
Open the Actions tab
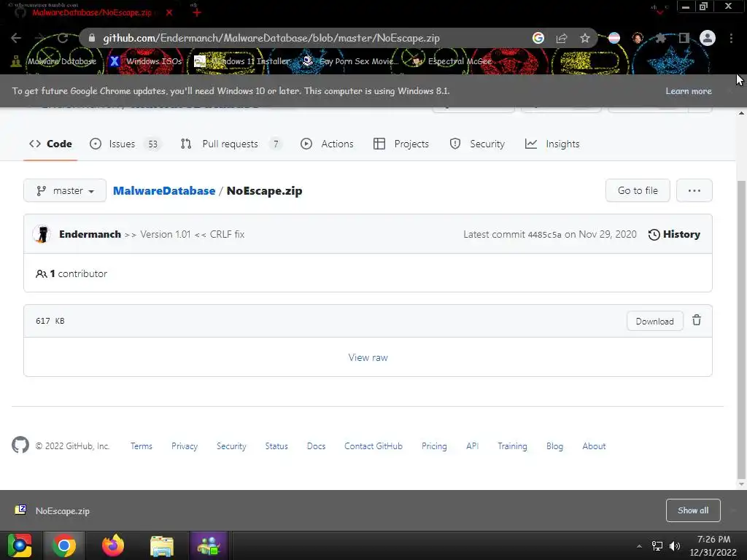(x=328, y=144)
